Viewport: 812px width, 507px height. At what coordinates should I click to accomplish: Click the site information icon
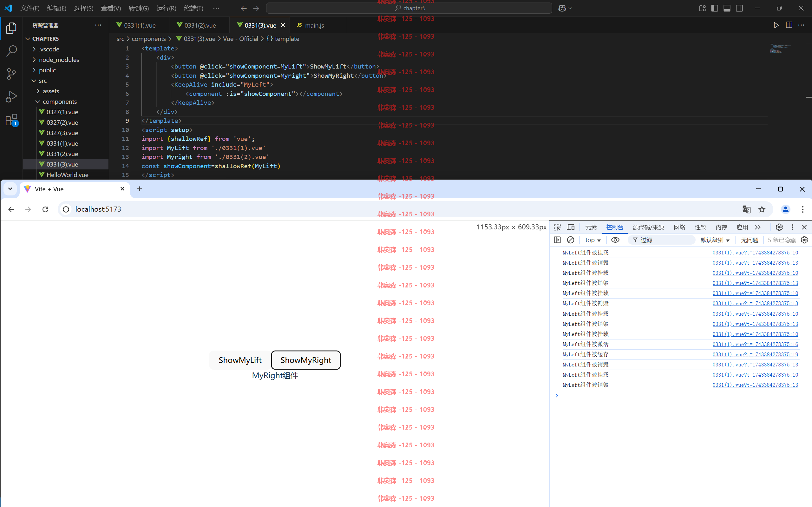[x=66, y=209]
